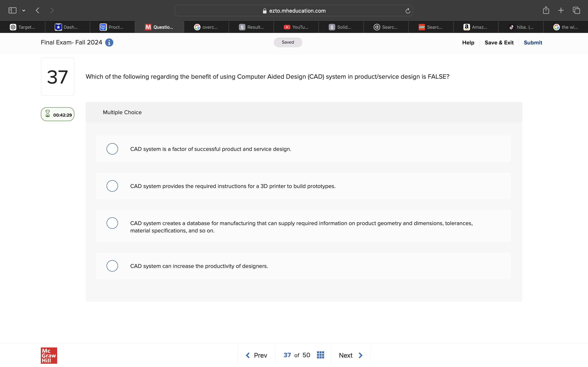Viewport: 588px width, 367px height.
Task: Select the 3D printer prototypes answer
Action: click(112, 186)
